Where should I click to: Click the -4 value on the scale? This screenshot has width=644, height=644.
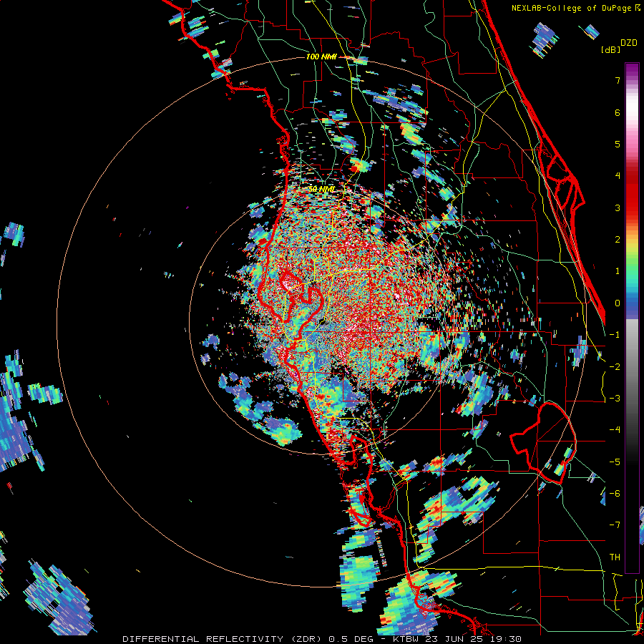(x=615, y=430)
